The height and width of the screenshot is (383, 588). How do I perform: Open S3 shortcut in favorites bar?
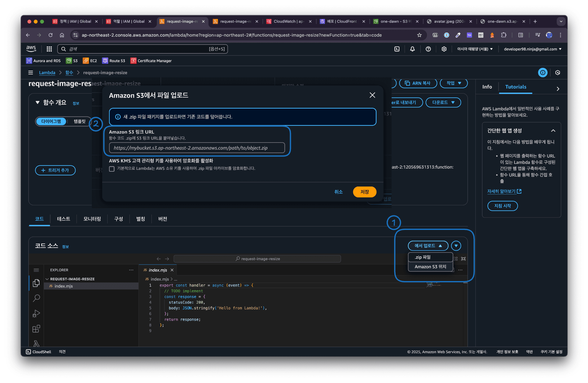(x=72, y=61)
